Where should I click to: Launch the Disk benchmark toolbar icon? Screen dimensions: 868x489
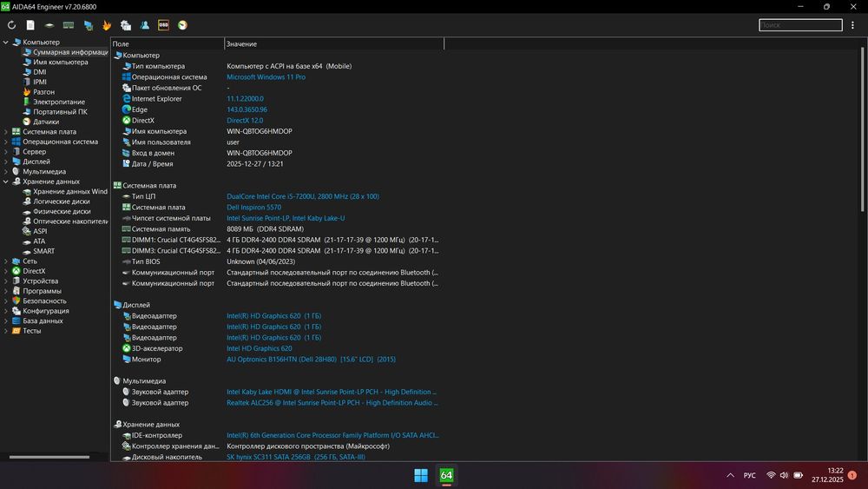coord(49,25)
